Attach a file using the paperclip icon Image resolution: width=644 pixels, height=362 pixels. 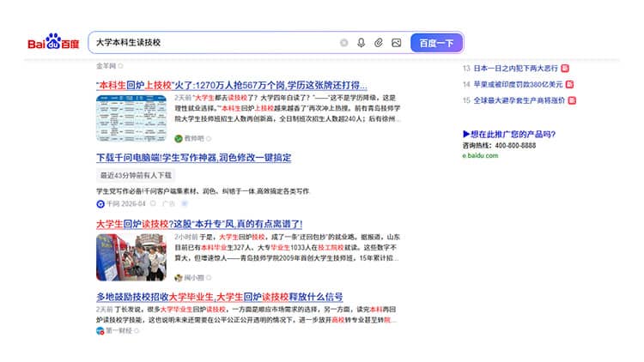pyautogui.click(x=379, y=43)
